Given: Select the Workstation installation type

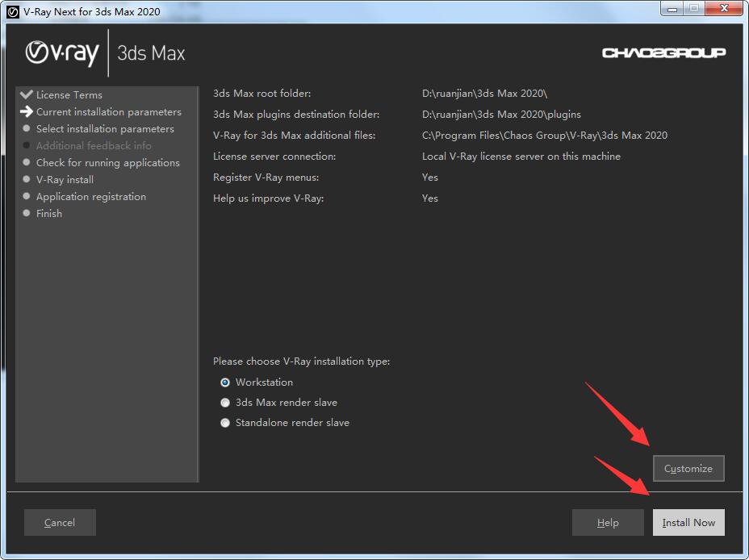Looking at the screenshot, I should point(225,382).
